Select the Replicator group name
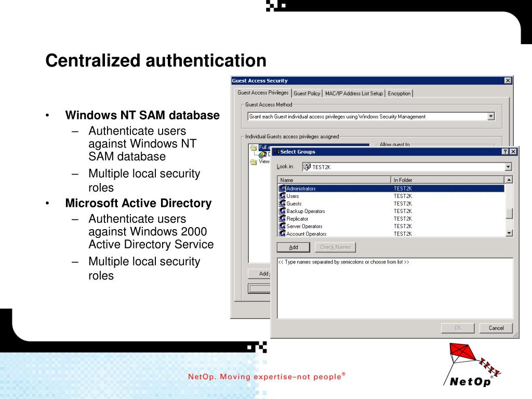 (297, 219)
